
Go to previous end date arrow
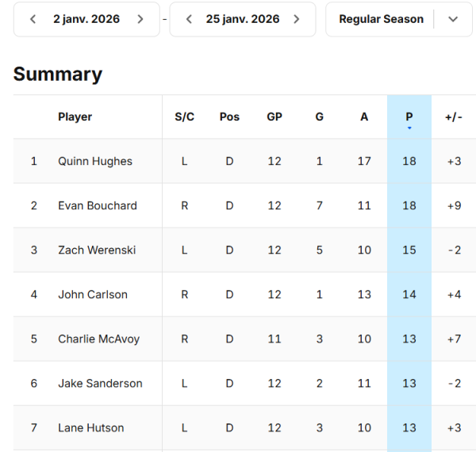[189, 19]
